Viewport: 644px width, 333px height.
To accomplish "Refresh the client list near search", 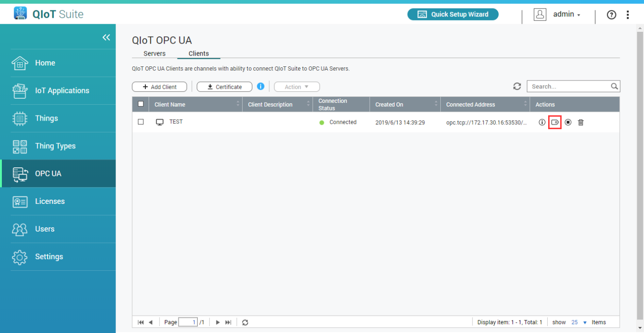I will 517,87.
